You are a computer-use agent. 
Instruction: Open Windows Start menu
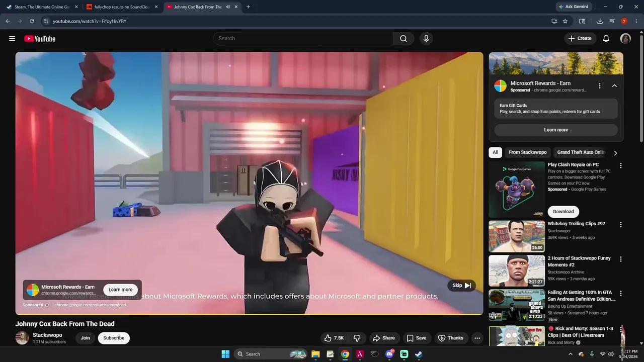tap(225, 354)
